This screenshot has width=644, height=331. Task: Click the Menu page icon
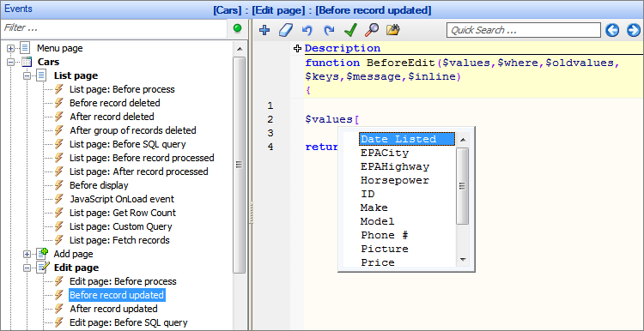[26, 48]
